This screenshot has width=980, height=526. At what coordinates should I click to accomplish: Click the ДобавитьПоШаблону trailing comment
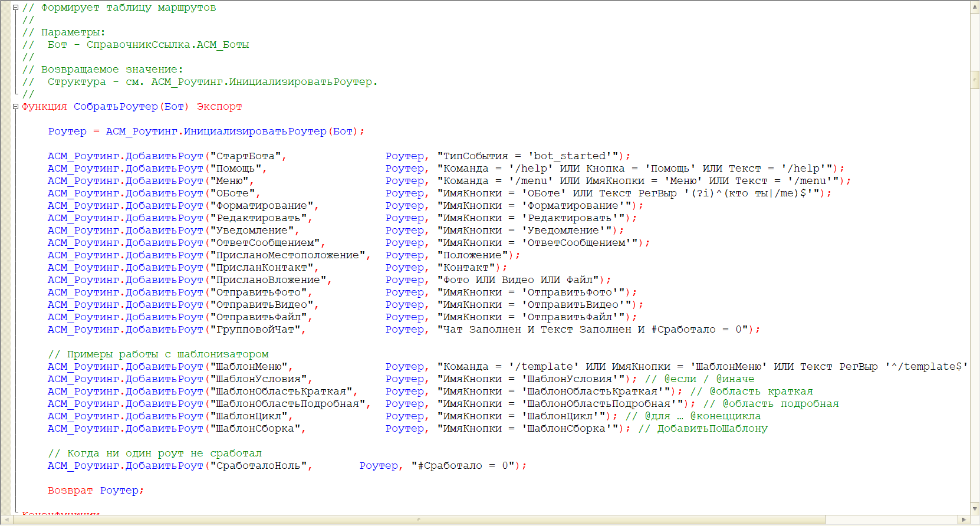coord(712,429)
